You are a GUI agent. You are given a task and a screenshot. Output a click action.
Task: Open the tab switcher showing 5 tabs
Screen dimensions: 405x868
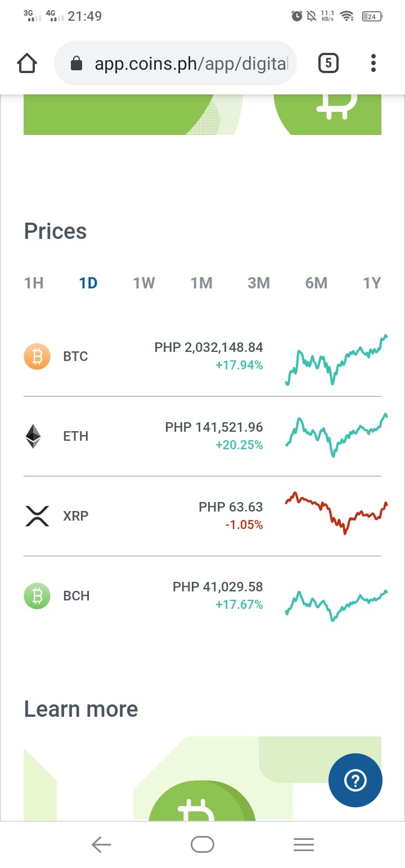(x=328, y=63)
